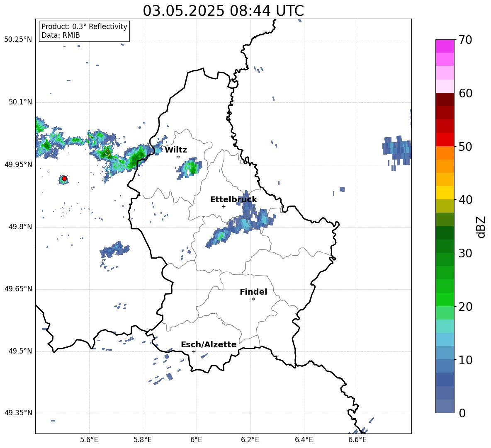
Task: Click the Ettelbruck station cross marker
Action: pyautogui.click(x=224, y=206)
